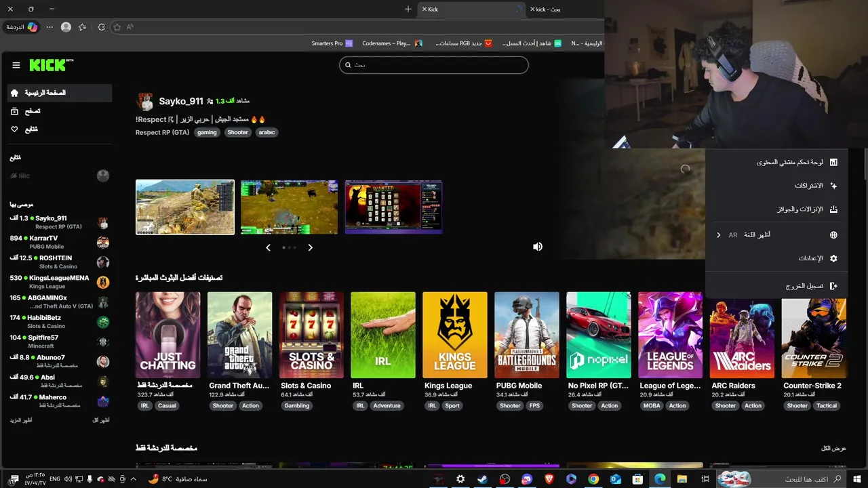Open HabibiBetz recommended channel
Screen dimensions: 868x488
pos(60,321)
